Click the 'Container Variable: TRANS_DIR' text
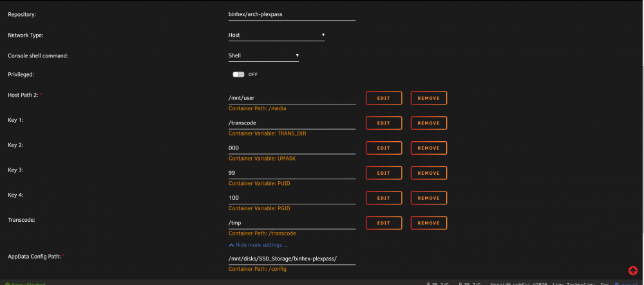 coord(267,133)
